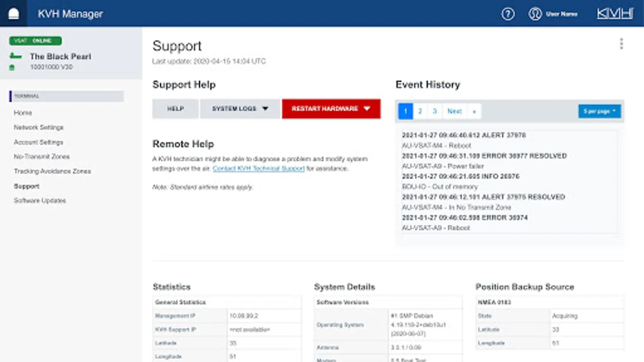Click the vessel name The Black Pearl
Viewport: 644px width, 362px height.
pyautogui.click(x=60, y=56)
